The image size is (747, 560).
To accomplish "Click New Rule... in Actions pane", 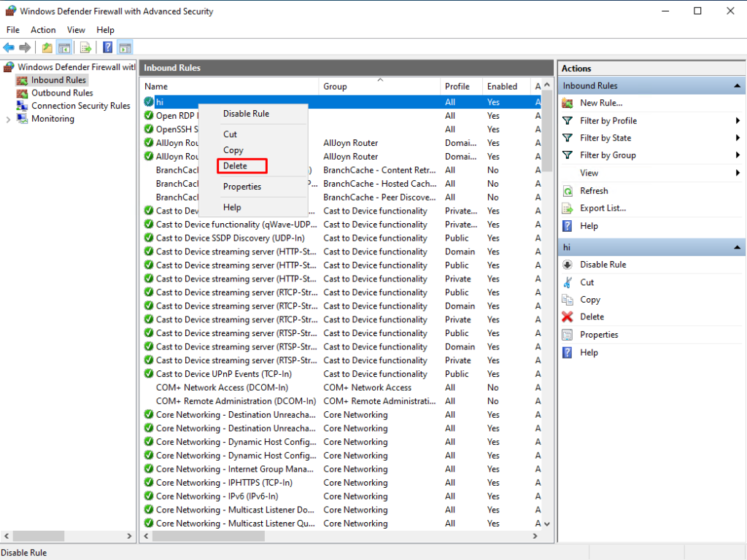I will [601, 103].
